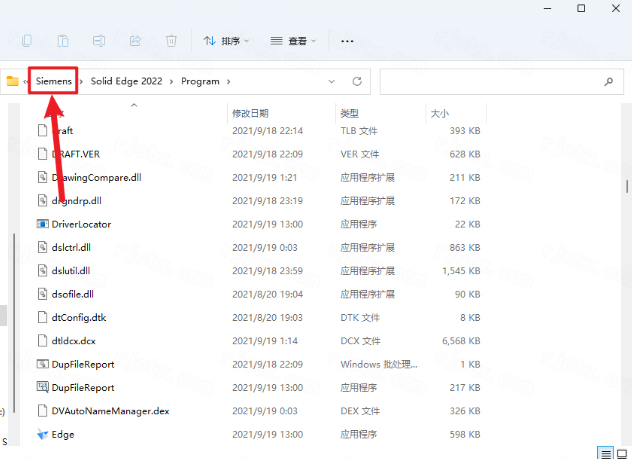
Task: Click the Paste icon in the toolbar
Action: point(63,41)
